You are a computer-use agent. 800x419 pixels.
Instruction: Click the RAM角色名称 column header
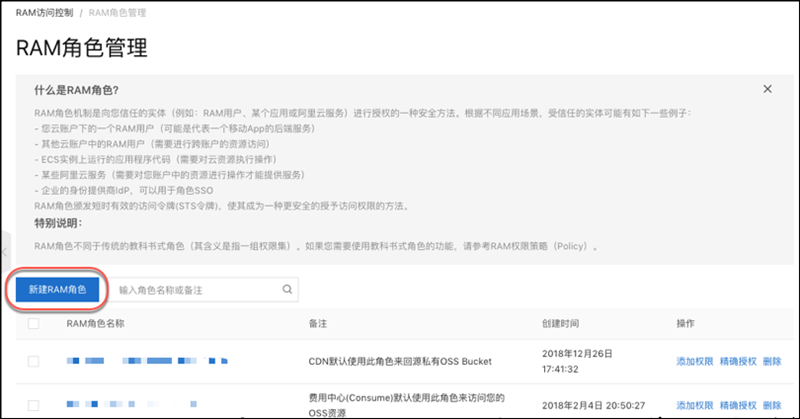95,324
